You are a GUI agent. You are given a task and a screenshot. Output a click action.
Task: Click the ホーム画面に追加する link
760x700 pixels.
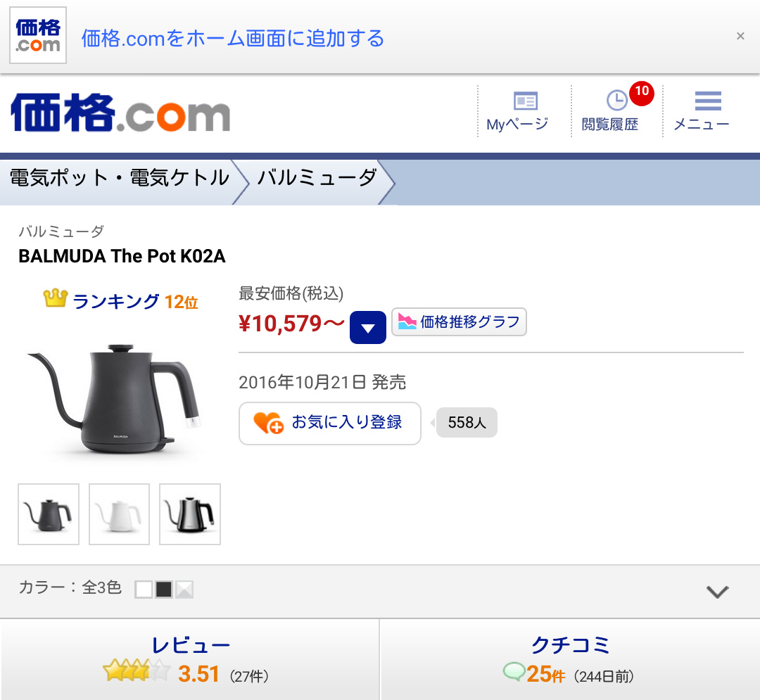point(233,38)
